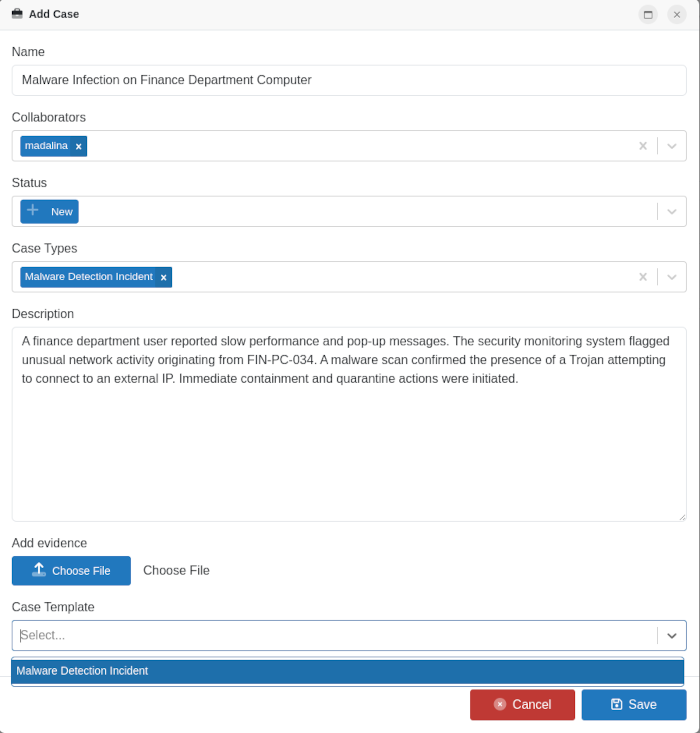Clear all Collaborators with the X icon
This screenshot has height=733, width=700.
coord(643,146)
